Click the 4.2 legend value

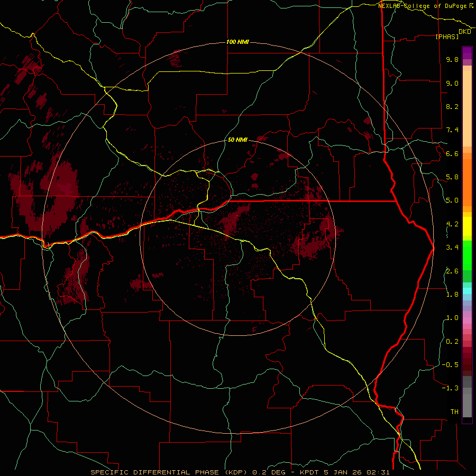click(452, 224)
